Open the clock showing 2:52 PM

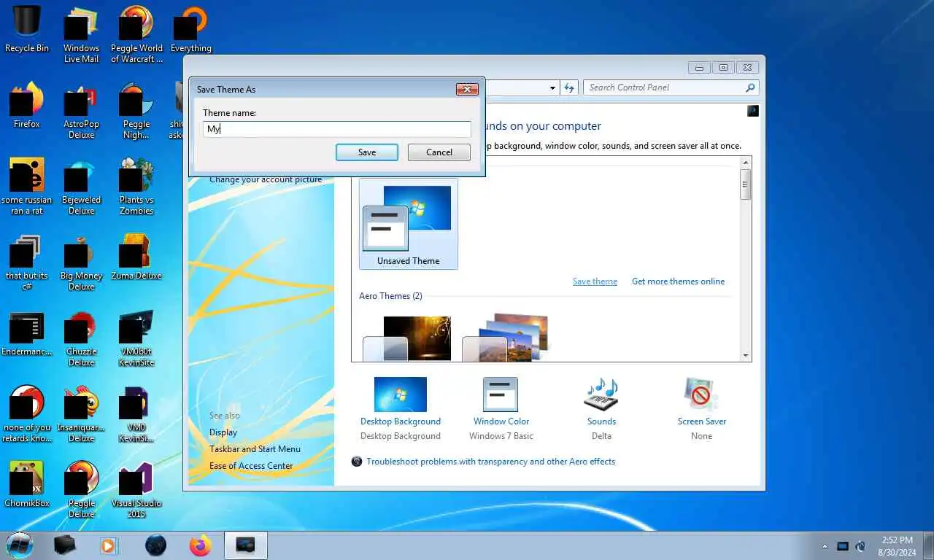tap(896, 545)
